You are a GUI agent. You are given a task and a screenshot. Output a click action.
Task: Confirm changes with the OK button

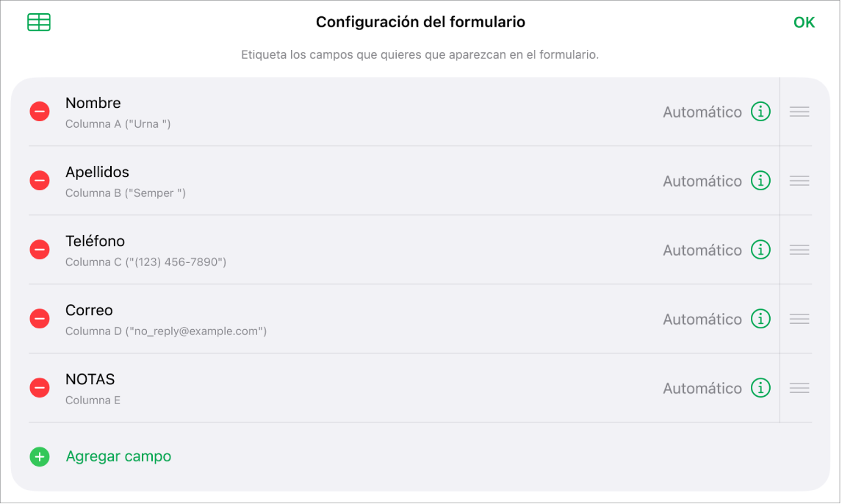coord(804,21)
